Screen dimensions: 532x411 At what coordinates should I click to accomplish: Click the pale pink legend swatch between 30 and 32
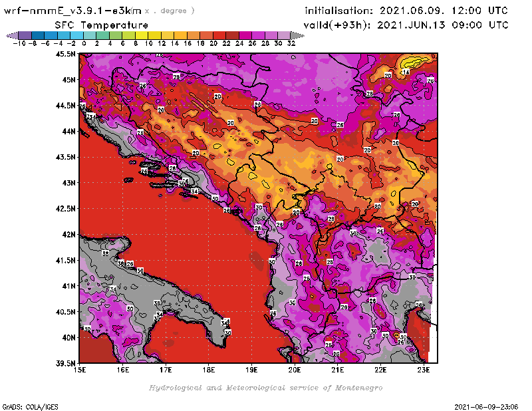pyautogui.click(x=284, y=35)
